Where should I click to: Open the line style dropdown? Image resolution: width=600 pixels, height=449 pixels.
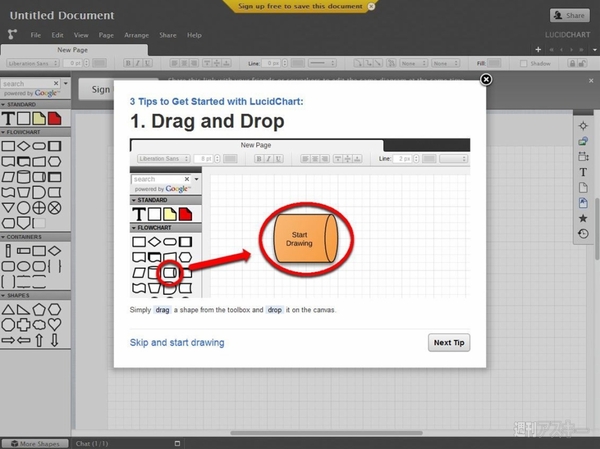click(322, 63)
